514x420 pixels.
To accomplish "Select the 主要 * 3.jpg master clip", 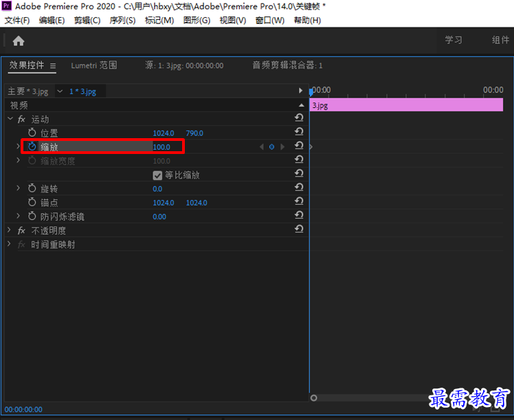I will pos(28,91).
